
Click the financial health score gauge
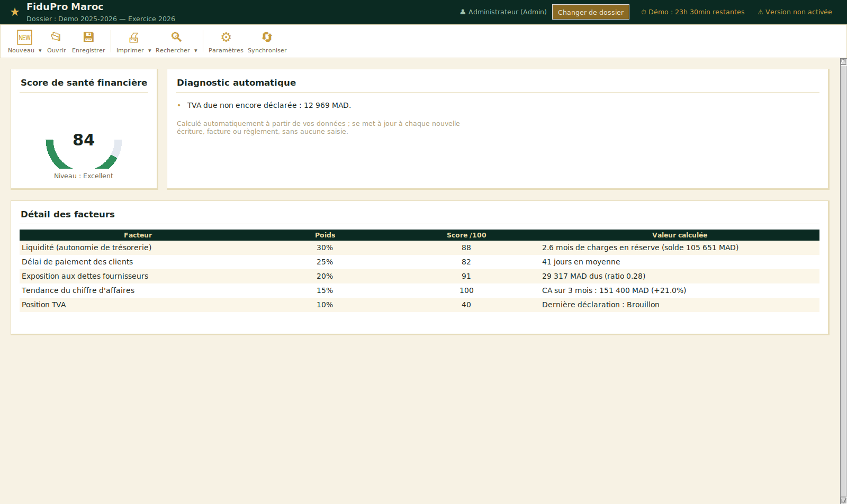84,151
